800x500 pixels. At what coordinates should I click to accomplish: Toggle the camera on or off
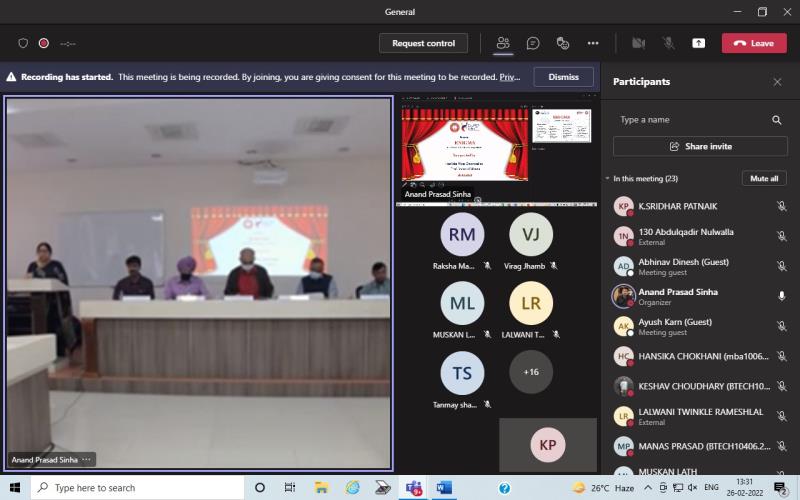pos(638,43)
